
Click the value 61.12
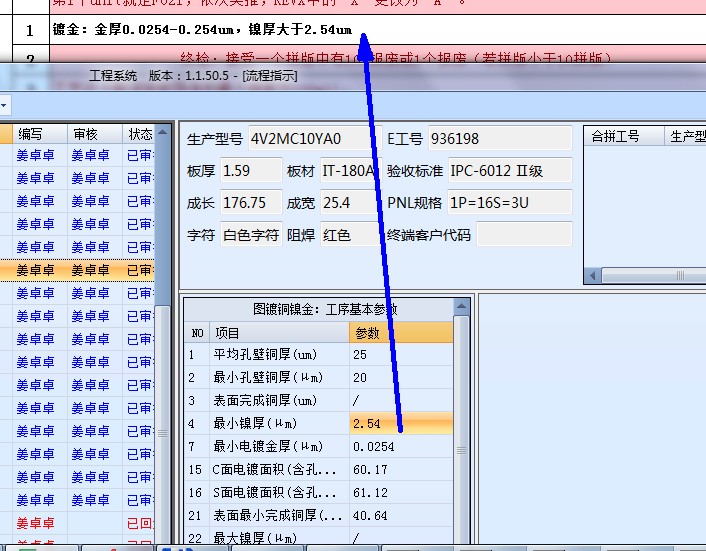pos(401,492)
